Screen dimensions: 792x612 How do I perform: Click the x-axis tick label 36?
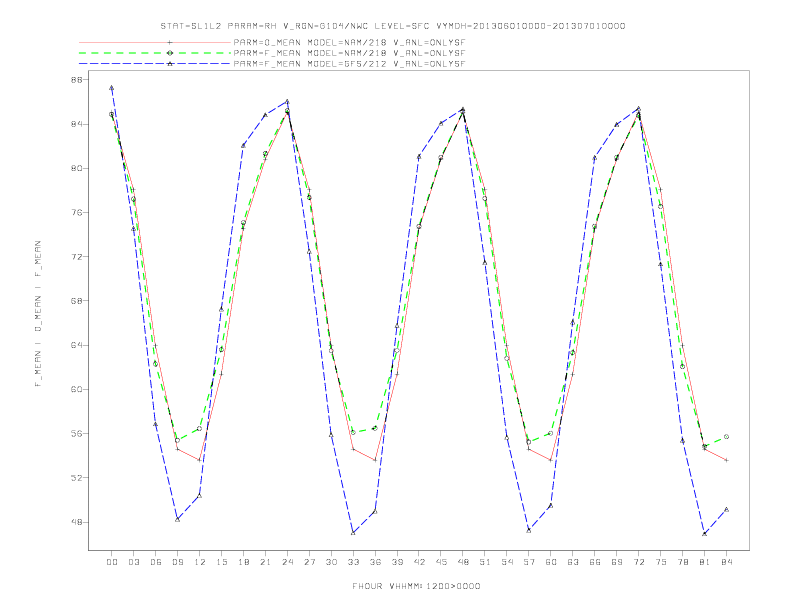(375, 562)
